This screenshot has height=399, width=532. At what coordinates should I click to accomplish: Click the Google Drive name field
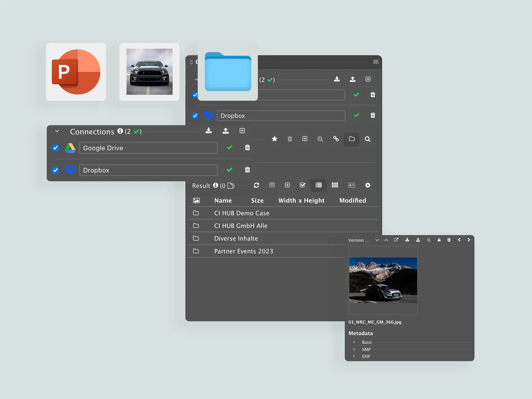coord(148,148)
